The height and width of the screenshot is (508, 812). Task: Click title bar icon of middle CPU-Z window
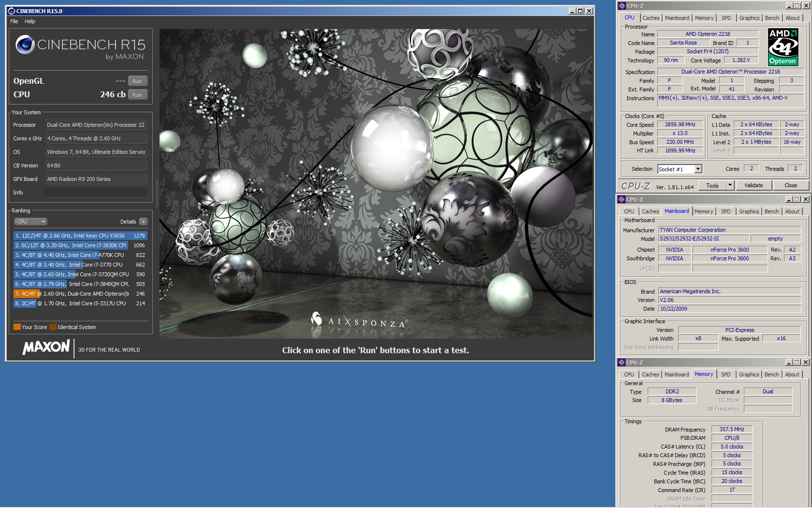[x=622, y=199]
